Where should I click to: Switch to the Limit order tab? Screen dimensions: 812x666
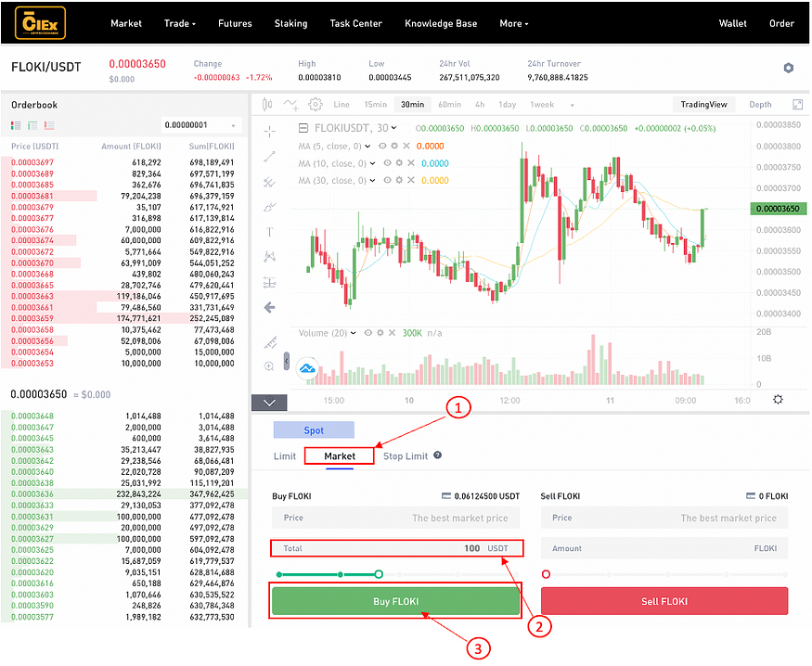click(x=285, y=455)
